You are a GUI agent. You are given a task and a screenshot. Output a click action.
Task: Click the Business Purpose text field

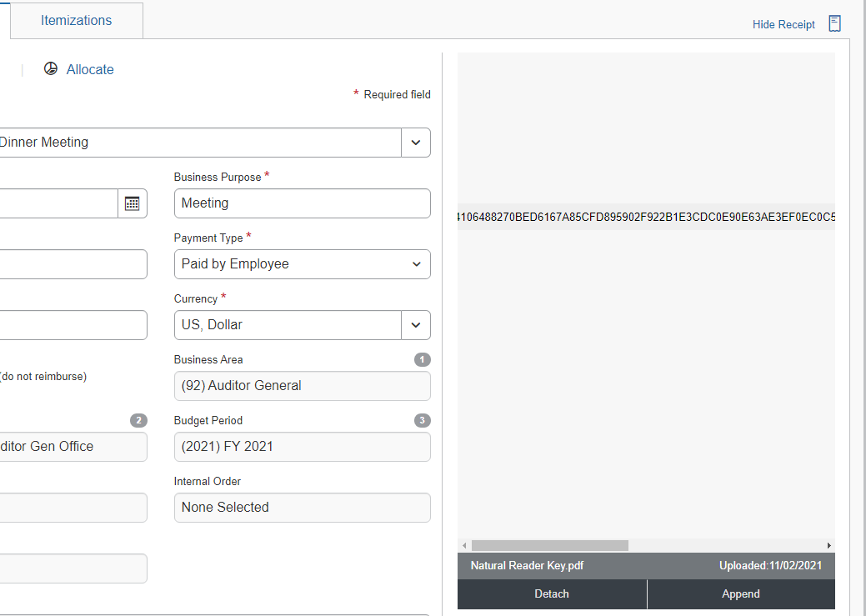pyautogui.click(x=302, y=203)
